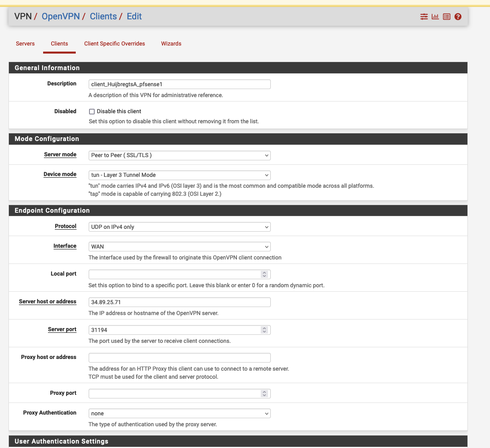Click the Server host or address label
The height and width of the screenshot is (448, 490).
tap(48, 302)
